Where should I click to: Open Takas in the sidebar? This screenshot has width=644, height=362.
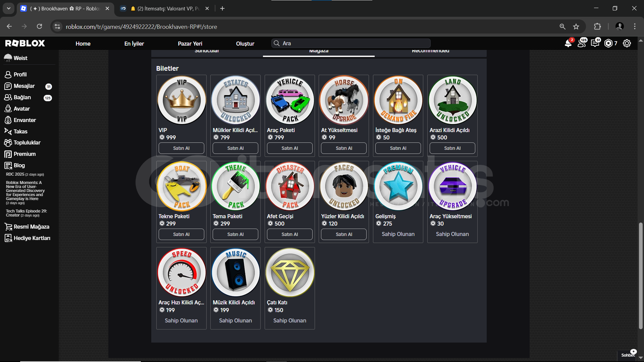[16, 131]
